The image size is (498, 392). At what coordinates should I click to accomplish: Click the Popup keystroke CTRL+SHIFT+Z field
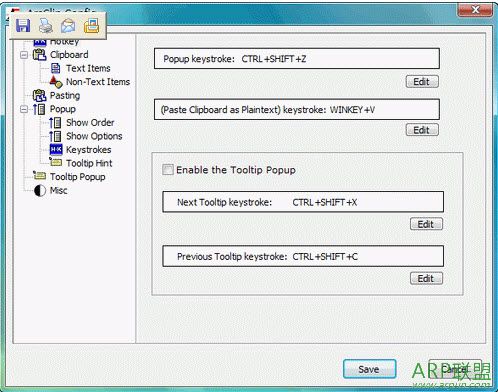click(297, 59)
